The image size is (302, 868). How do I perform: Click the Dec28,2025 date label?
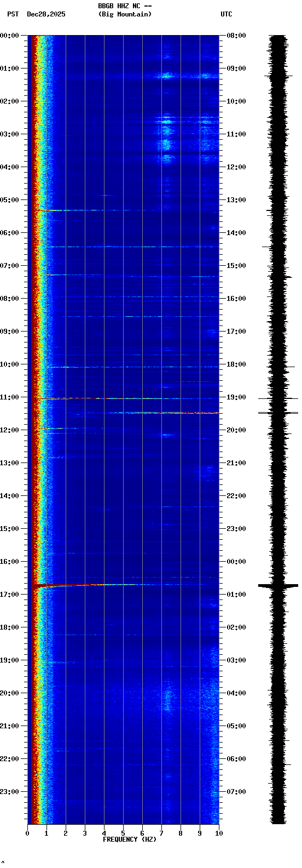[46, 14]
